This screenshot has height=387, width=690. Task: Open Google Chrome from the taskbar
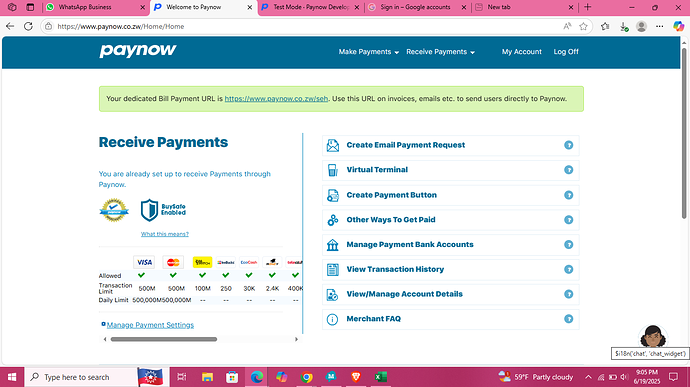(307, 377)
